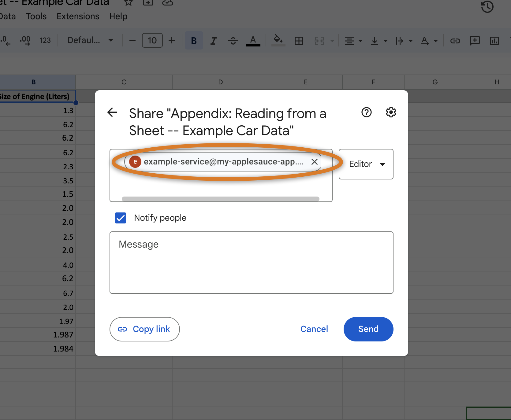Open the fill color bucket
Viewport: 511px width, 420px height.
coord(278,40)
